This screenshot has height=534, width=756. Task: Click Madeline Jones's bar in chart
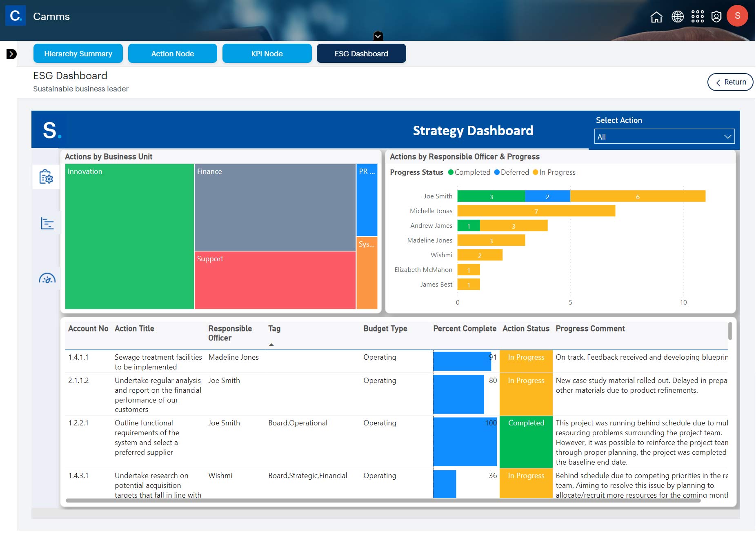tap(491, 240)
